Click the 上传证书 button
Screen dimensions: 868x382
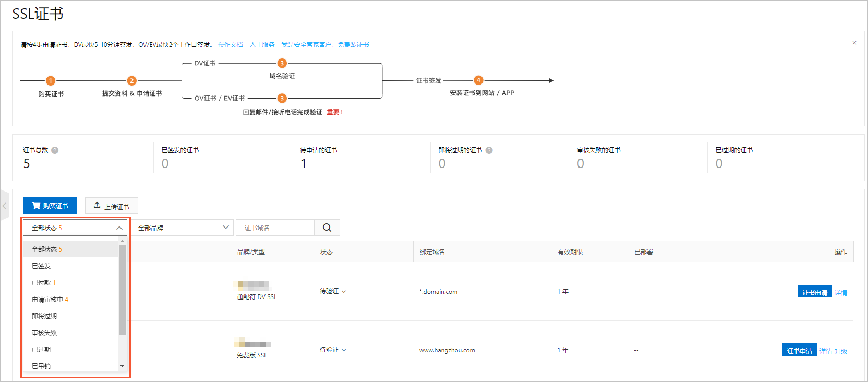pyautogui.click(x=112, y=206)
